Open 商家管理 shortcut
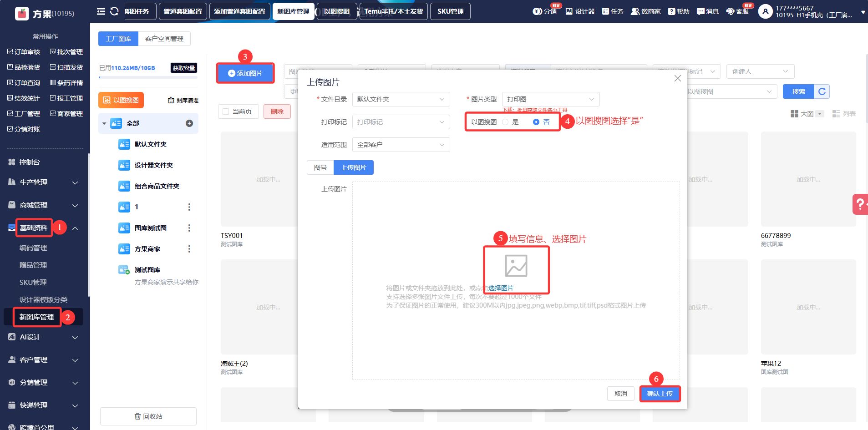 click(x=66, y=114)
